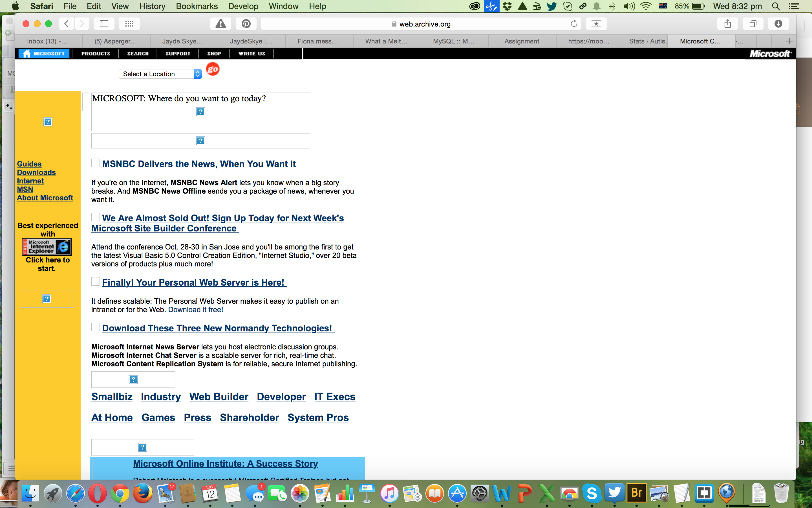
Task: Click the web.archive.org address bar
Action: pyautogui.click(x=421, y=24)
